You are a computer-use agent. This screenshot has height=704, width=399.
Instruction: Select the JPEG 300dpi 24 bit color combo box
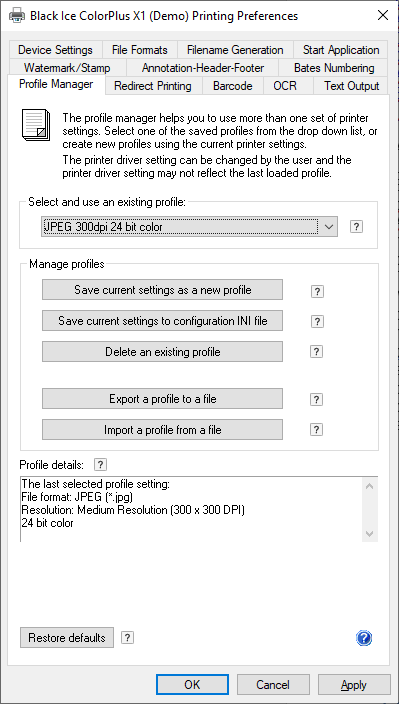point(189,227)
